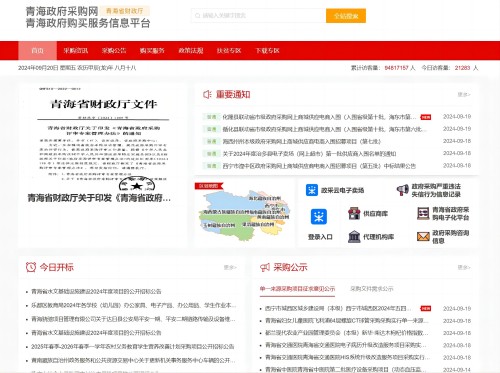Screen dimensions: 500x373
Task: Switch to 单一来源采购项目征求意见公示 tab
Action: point(297,289)
